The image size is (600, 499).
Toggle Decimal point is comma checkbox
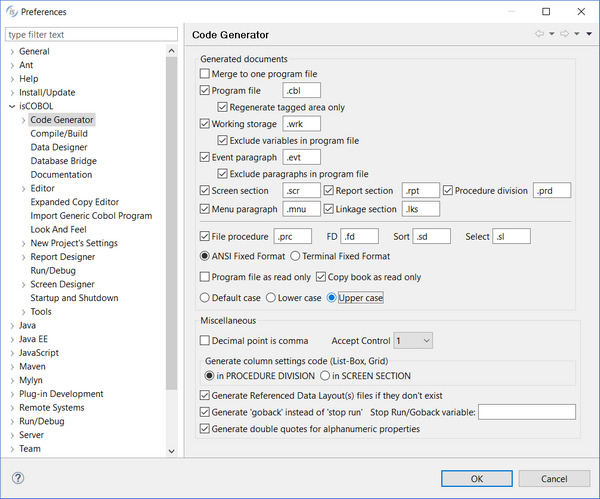205,341
